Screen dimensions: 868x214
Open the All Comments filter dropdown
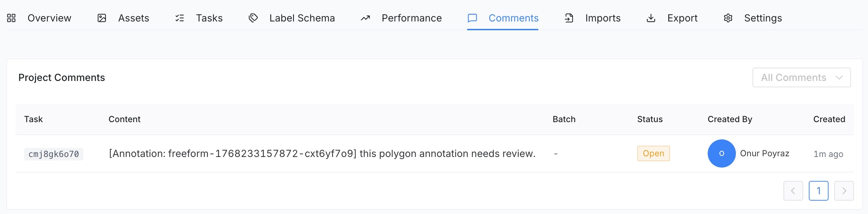(x=801, y=77)
